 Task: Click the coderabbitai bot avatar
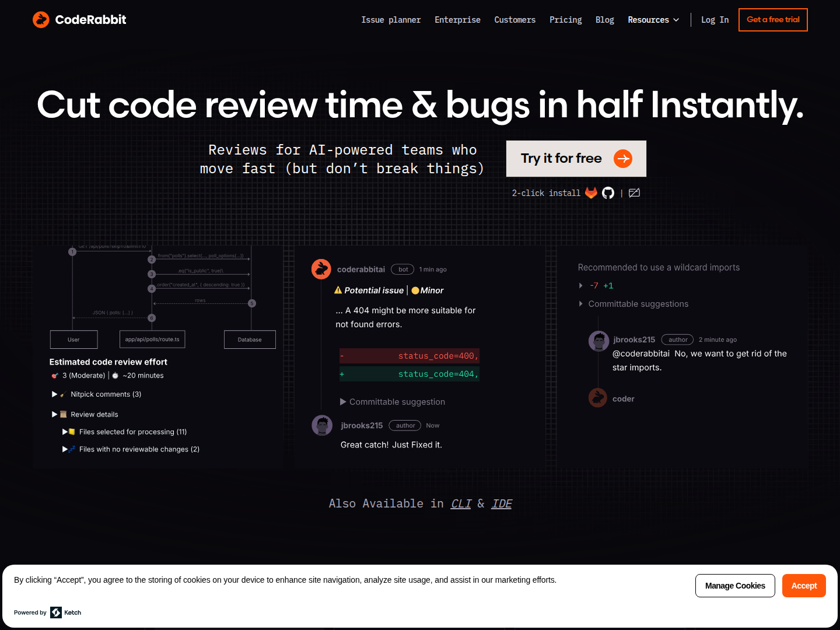click(321, 269)
